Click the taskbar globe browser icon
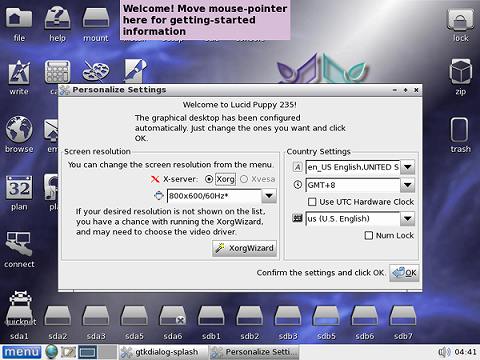 click(x=51, y=352)
